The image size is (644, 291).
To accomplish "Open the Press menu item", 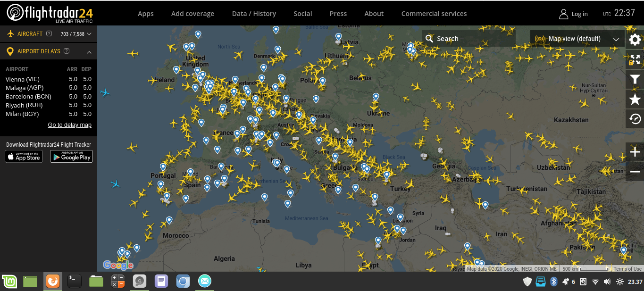I will tap(338, 14).
